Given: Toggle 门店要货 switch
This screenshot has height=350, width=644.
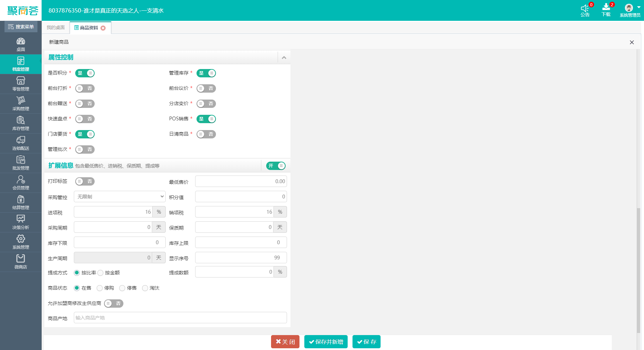Looking at the screenshot, I should pos(85,134).
